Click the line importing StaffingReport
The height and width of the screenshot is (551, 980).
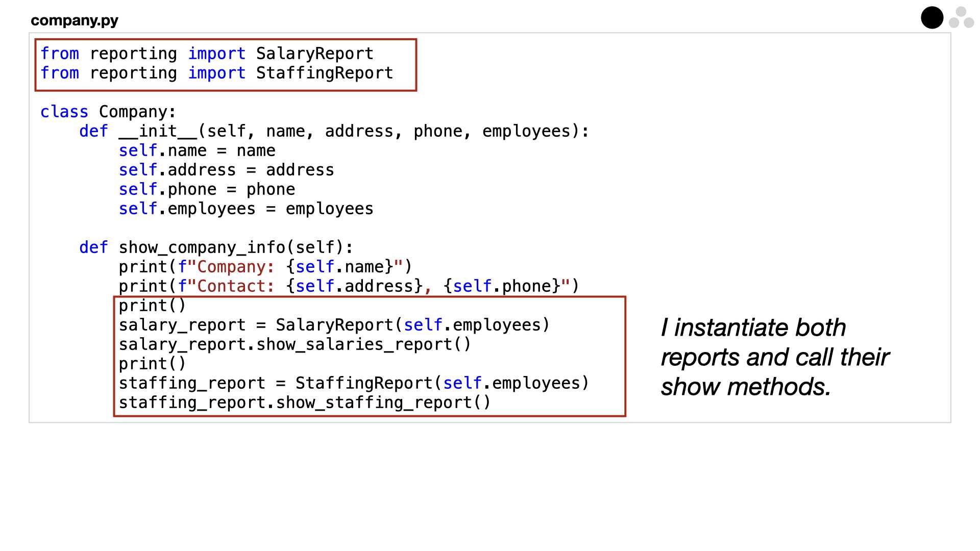217,73
